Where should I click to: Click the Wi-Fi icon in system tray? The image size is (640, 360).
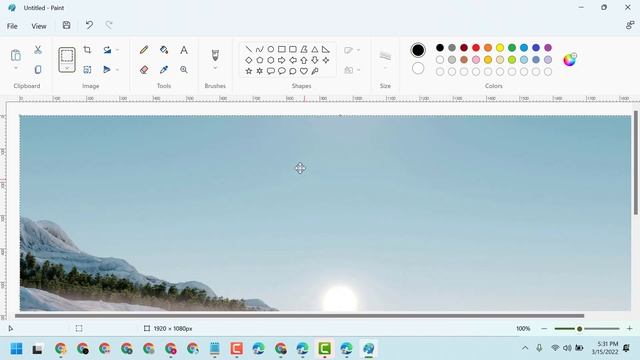click(555, 348)
